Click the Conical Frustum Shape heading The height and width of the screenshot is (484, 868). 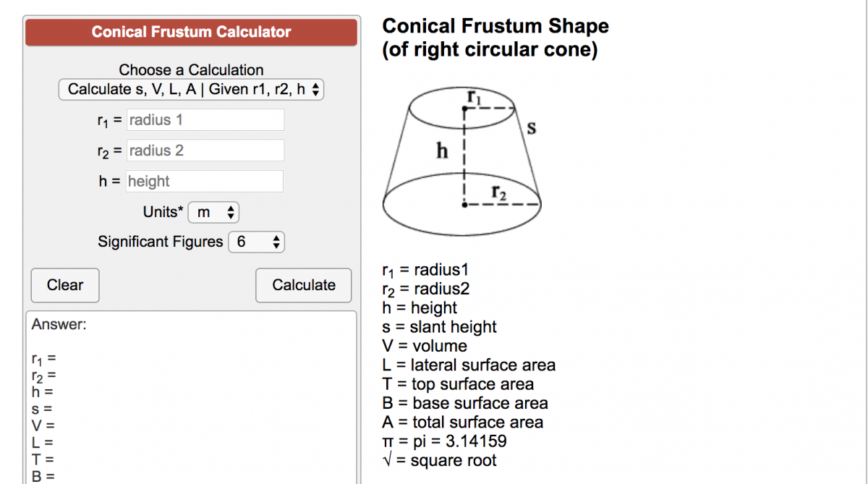(x=495, y=38)
